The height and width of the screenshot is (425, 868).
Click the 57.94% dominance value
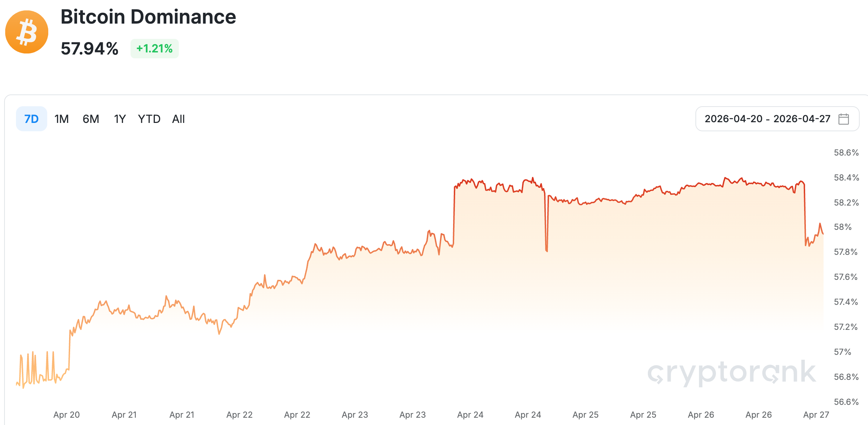coord(90,49)
